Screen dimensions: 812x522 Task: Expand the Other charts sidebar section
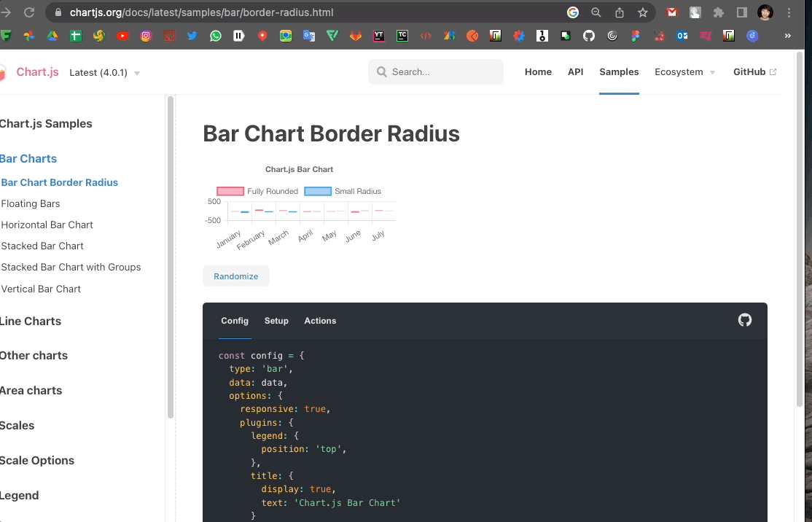34,355
